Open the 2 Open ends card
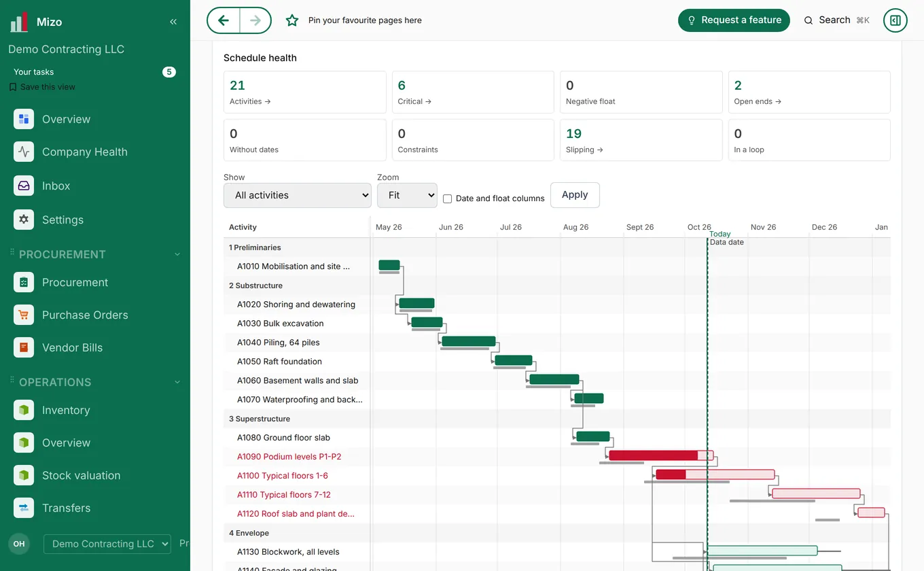The height and width of the screenshot is (571, 924). pos(809,92)
